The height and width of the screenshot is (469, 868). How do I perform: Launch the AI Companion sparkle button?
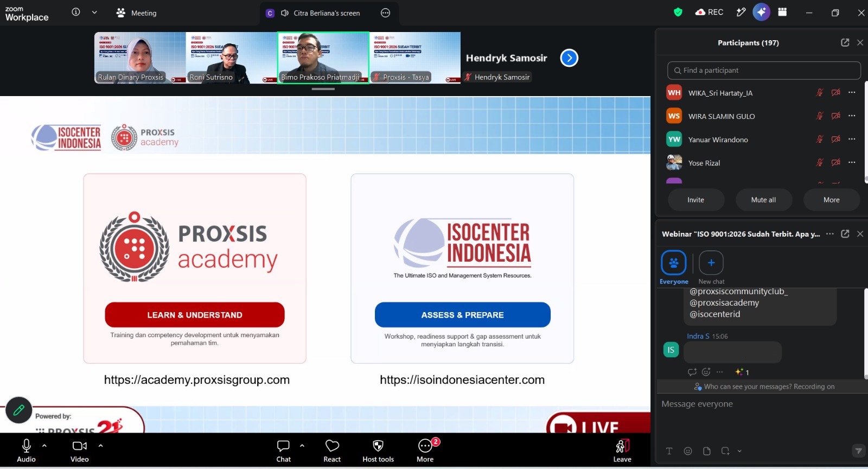pos(761,12)
